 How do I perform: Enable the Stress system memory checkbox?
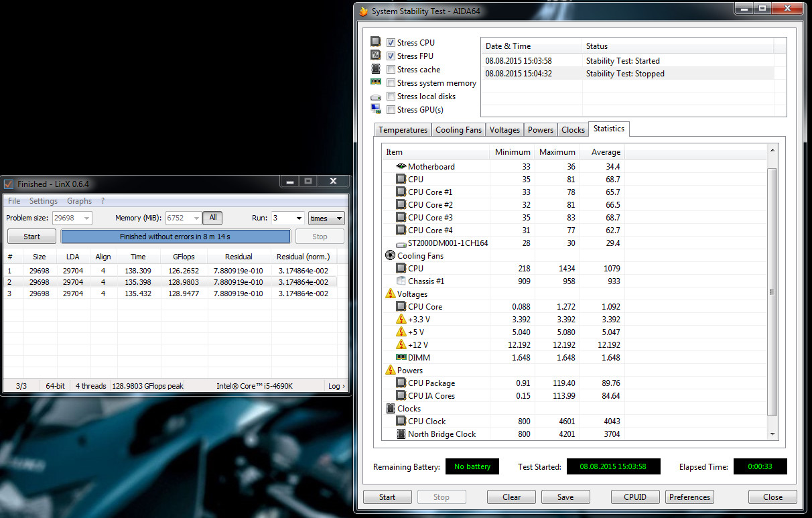click(x=391, y=83)
